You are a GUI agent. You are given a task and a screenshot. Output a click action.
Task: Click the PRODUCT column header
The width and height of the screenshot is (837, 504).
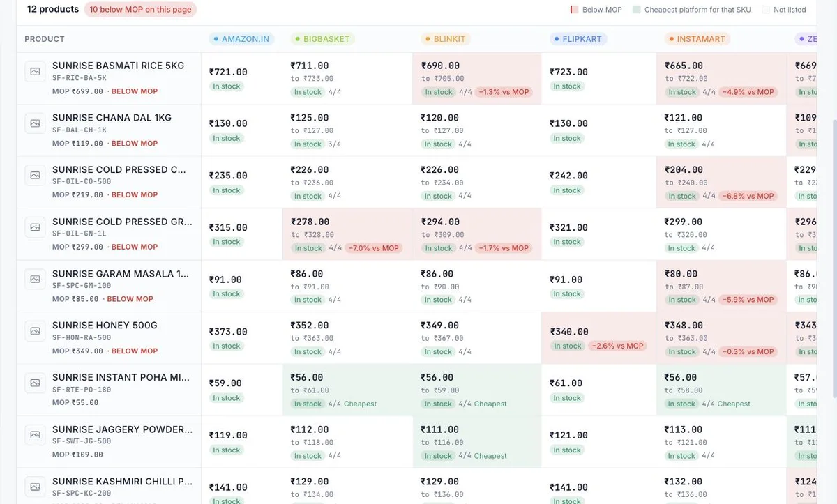point(45,39)
